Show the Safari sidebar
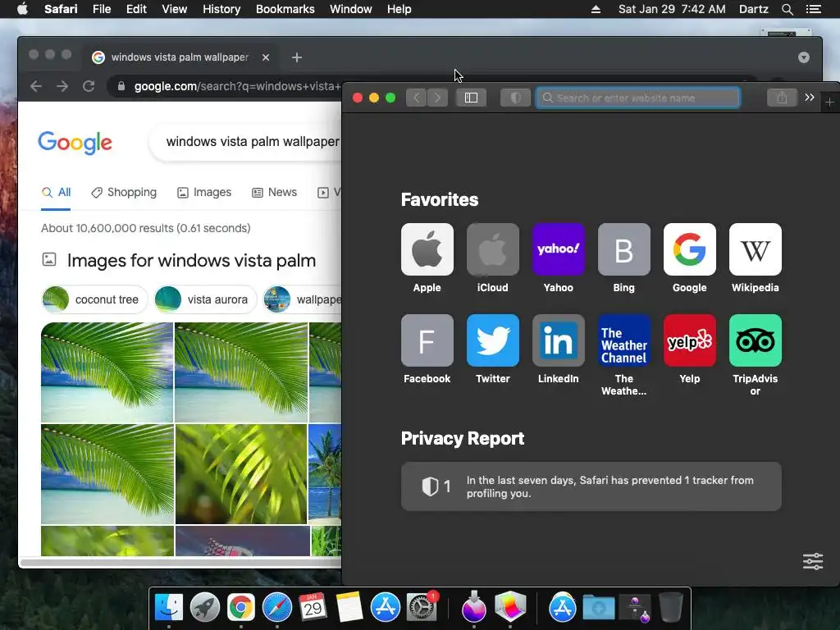The height and width of the screenshot is (630, 840). point(471,98)
